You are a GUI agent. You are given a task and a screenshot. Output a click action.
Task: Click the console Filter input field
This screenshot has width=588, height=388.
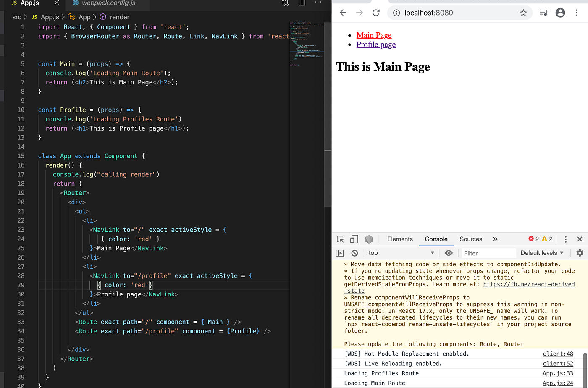click(488, 253)
